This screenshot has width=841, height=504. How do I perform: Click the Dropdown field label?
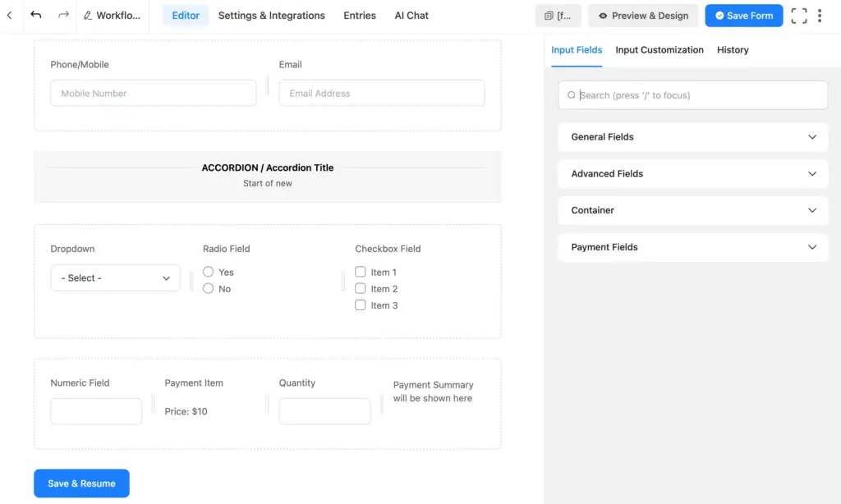point(72,249)
